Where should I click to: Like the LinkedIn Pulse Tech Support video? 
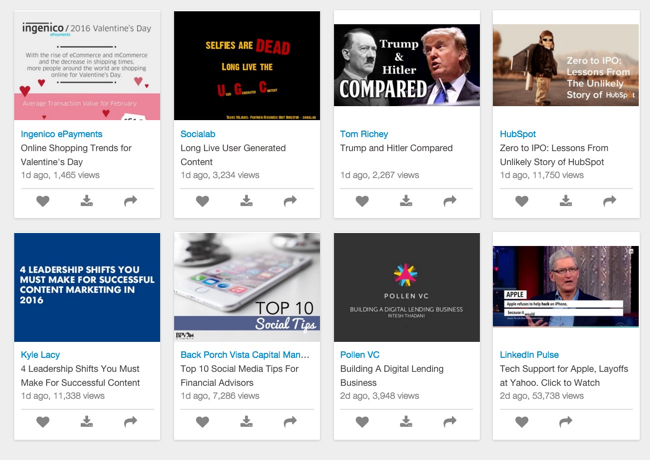tap(522, 422)
